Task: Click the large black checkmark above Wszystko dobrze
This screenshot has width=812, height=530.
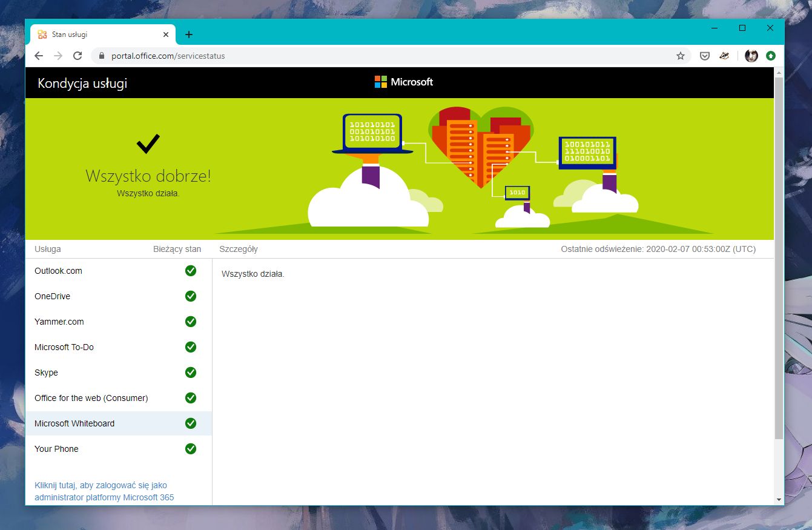Action: click(148, 143)
